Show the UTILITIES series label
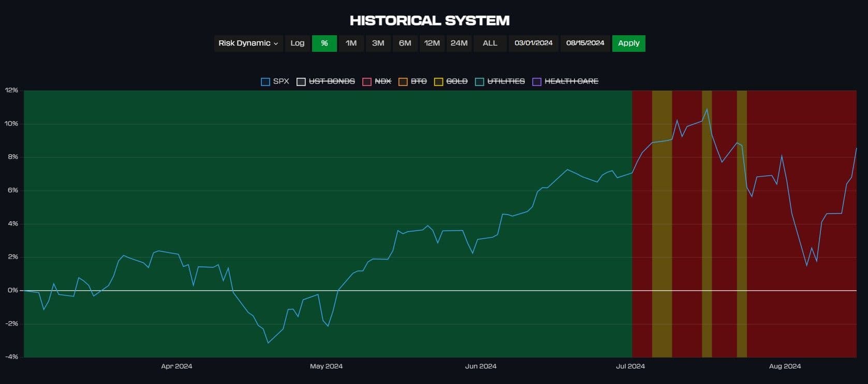The width and height of the screenshot is (868, 384). pos(506,81)
